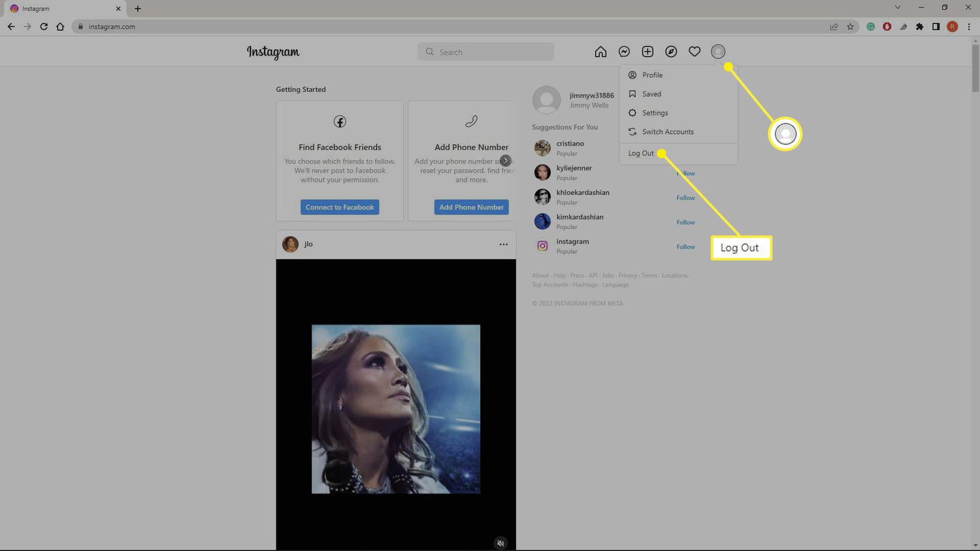The height and width of the screenshot is (551, 980).
Task: Open the Explore compass icon
Action: coord(671,52)
